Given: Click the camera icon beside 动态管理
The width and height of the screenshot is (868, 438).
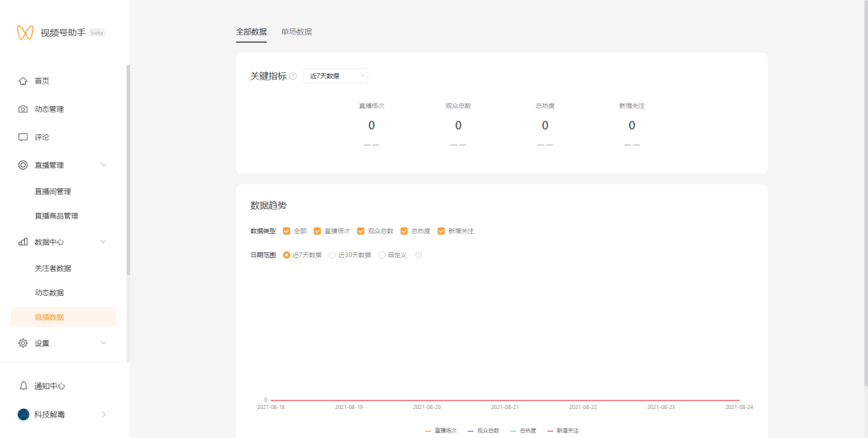Looking at the screenshot, I should click(x=23, y=109).
